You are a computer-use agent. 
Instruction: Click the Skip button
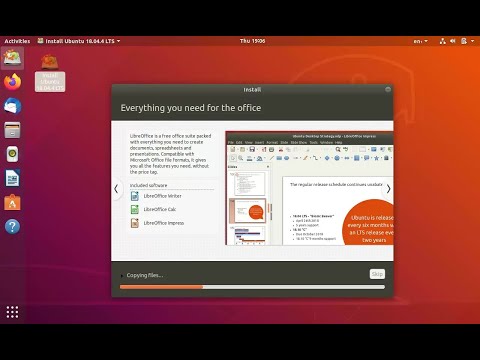(x=377, y=274)
